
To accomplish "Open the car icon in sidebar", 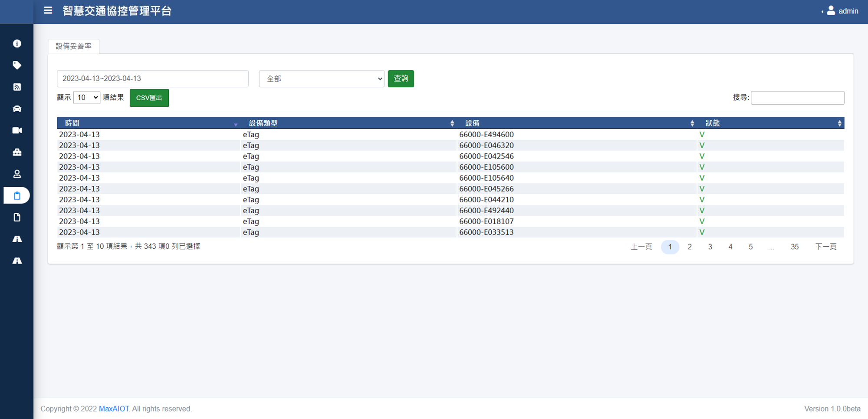I will pos(17,109).
